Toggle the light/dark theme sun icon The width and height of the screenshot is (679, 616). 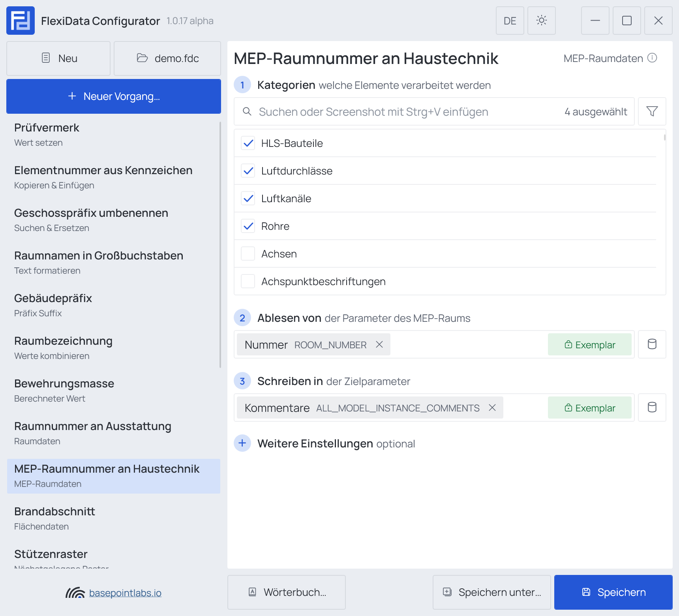coord(542,21)
